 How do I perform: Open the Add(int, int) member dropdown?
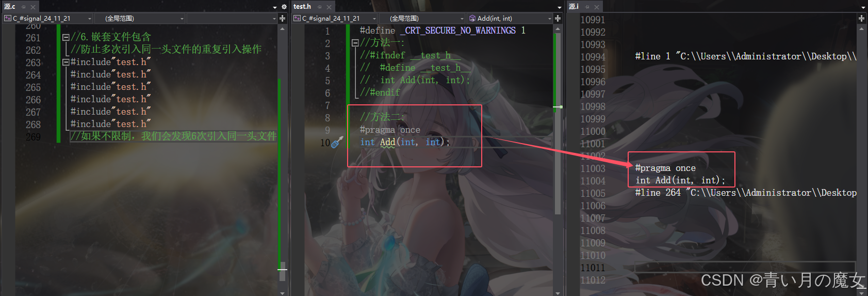click(510, 18)
